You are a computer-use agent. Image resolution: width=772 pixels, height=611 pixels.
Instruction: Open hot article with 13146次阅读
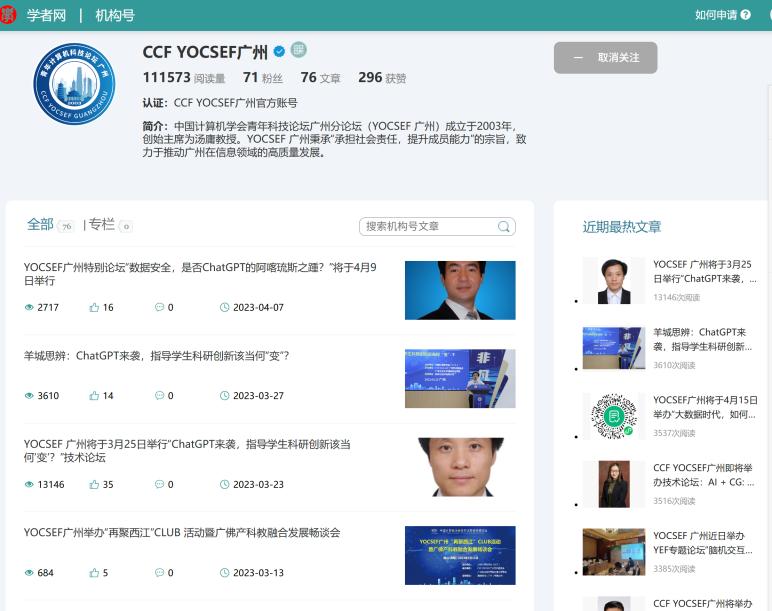(704, 271)
